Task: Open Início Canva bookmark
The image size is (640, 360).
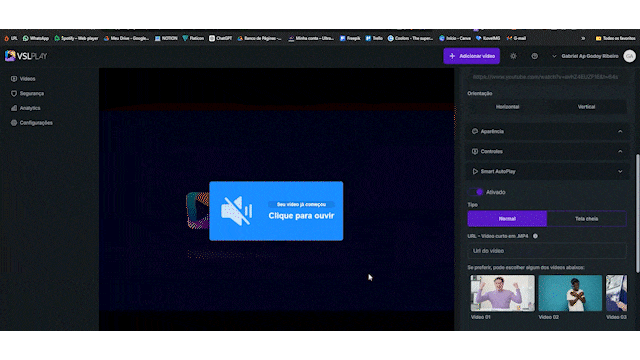Action: click(x=455, y=38)
